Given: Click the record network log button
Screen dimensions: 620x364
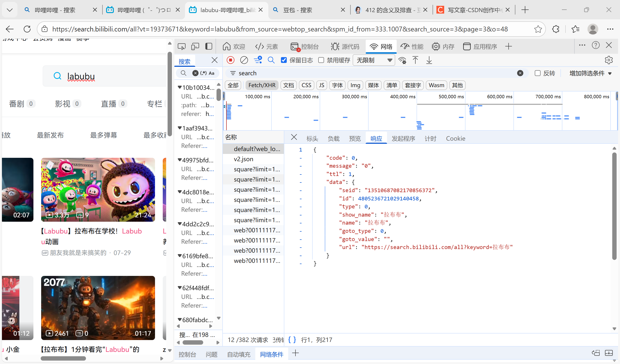Looking at the screenshot, I should pyautogui.click(x=230, y=60).
